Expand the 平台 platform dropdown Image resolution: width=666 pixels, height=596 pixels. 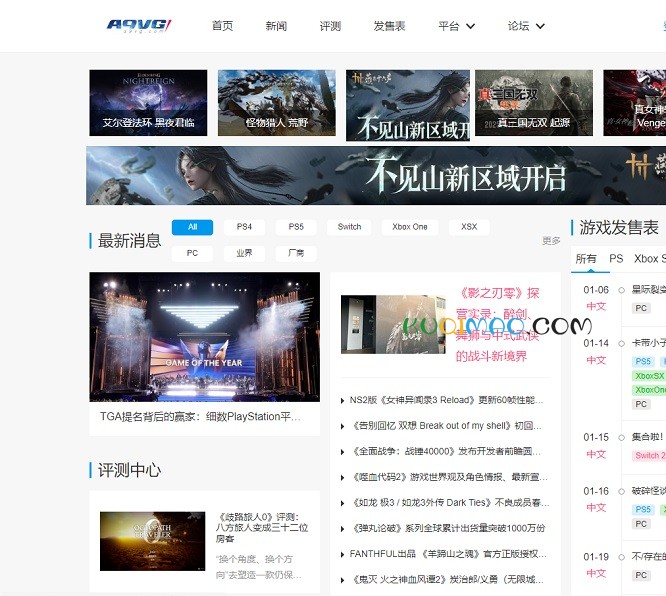coord(456,26)
